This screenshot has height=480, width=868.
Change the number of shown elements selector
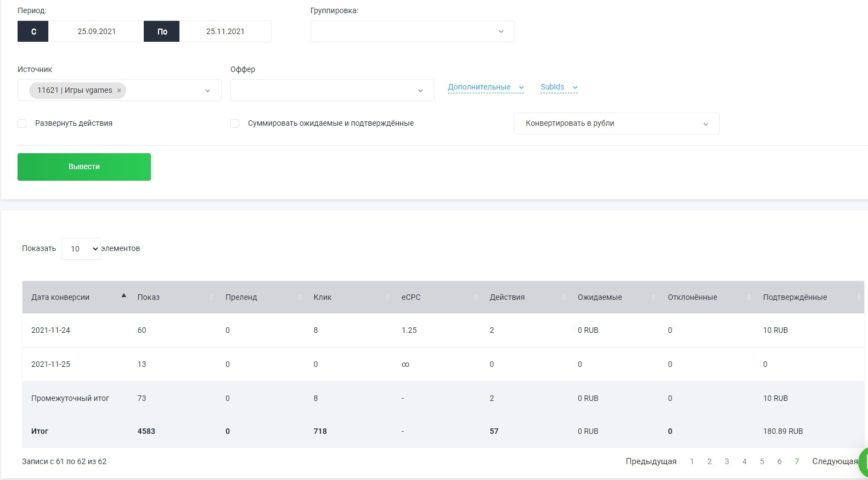81,249
